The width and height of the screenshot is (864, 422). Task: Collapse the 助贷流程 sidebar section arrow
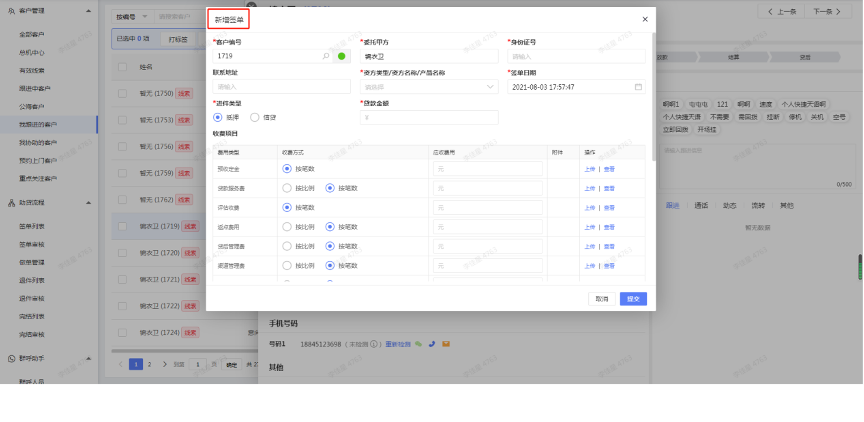[x=89, y=203]
